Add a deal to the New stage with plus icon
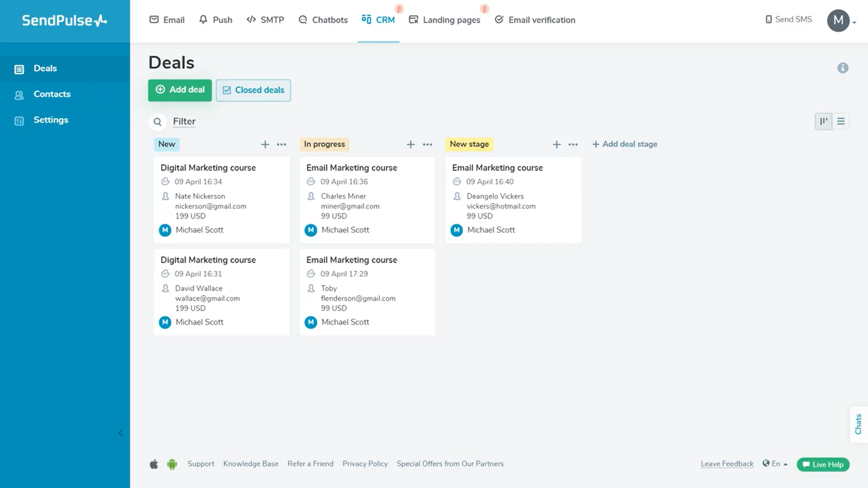This screenshot has height=488, width=868. pyautogui.click(x=265, y=145)
